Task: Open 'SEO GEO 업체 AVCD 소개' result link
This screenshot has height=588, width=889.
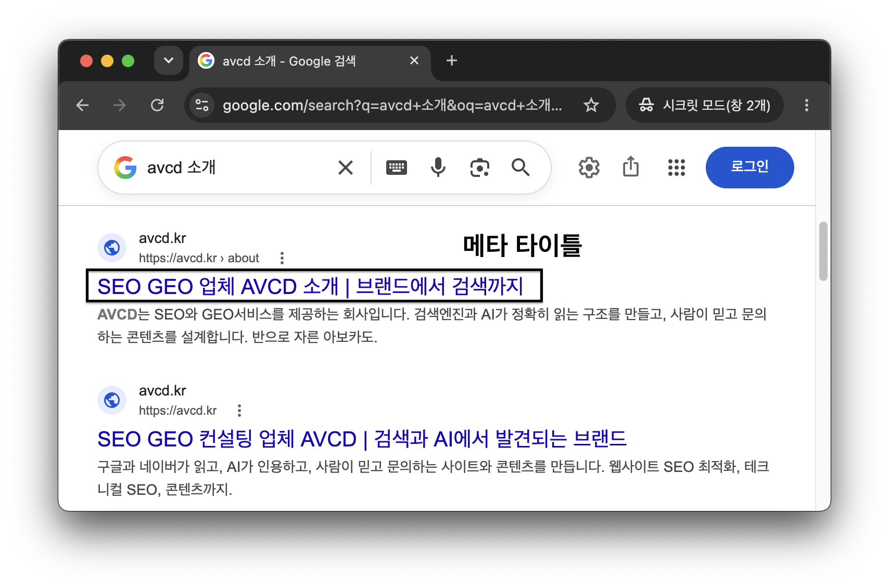Action: [x=310, y=286]
